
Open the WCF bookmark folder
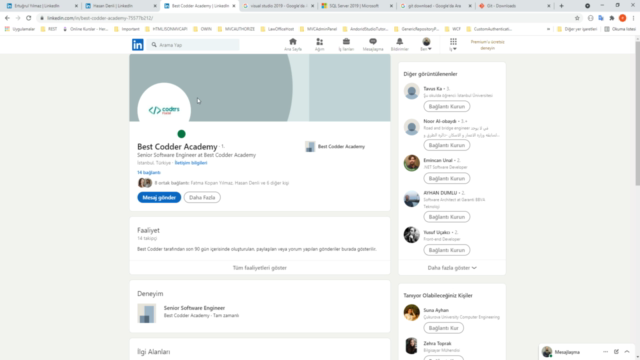coord(453,29)
